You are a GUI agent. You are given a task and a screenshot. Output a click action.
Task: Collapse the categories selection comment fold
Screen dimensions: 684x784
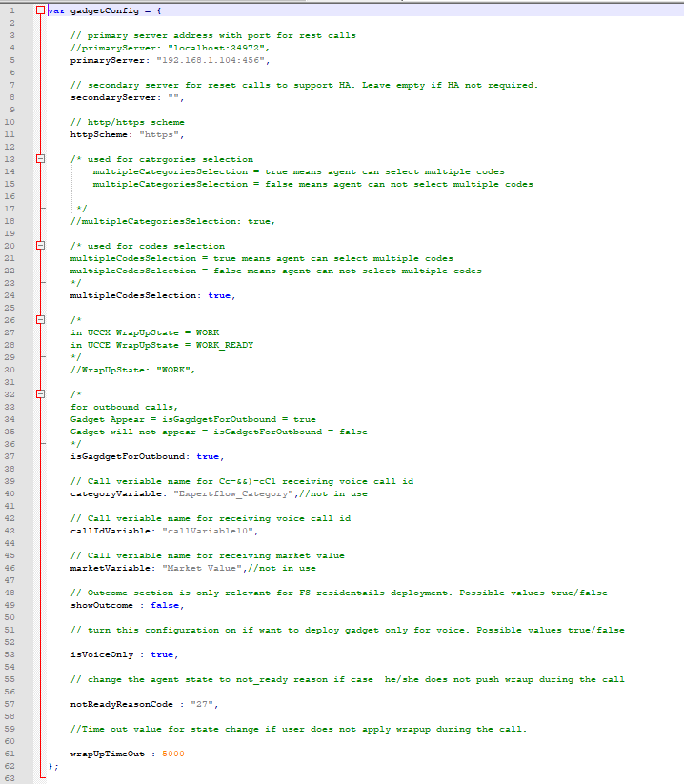(40, 159)
